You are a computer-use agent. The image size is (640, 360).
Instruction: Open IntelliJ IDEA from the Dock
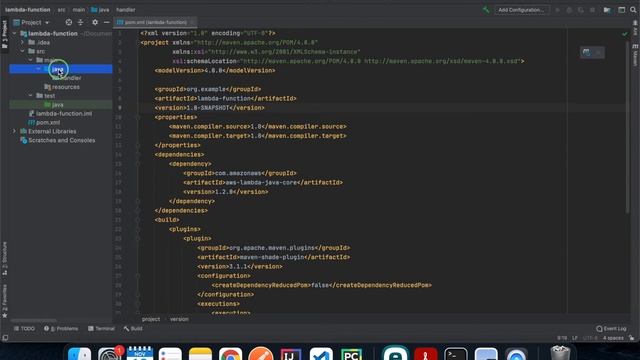tap(291, 353)
